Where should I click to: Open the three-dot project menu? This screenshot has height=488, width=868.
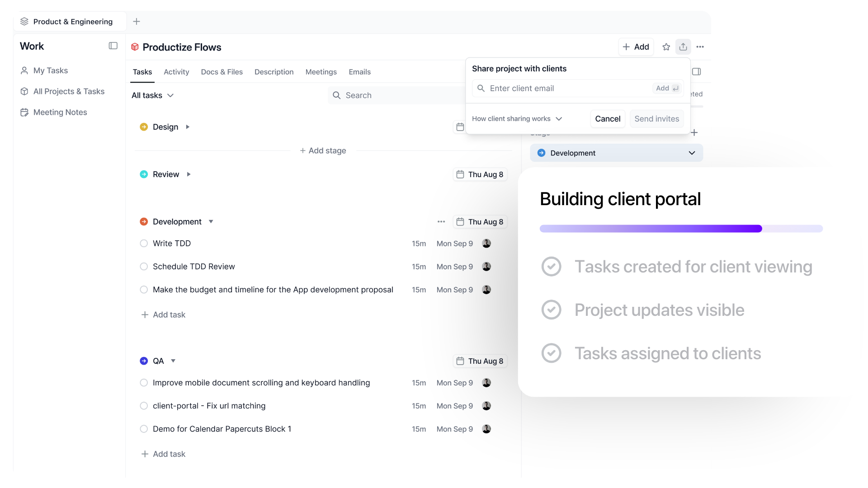click(x=700, y=47)
